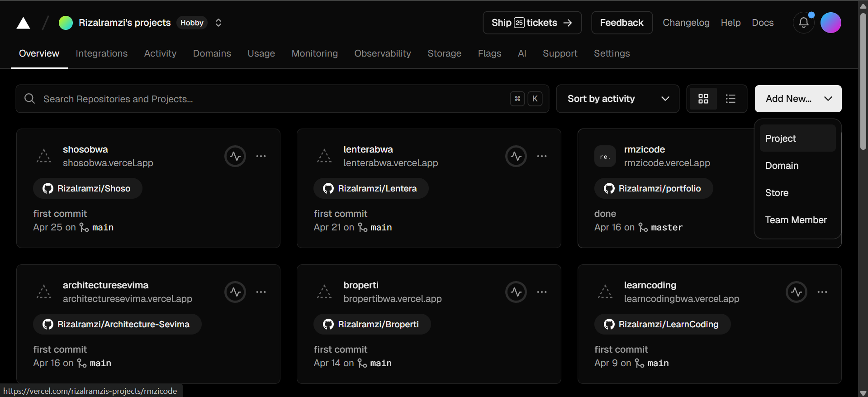Click the Rizalramzi's projects team name
The width and height of the screenshot is (868, 397).
[125, 23]
